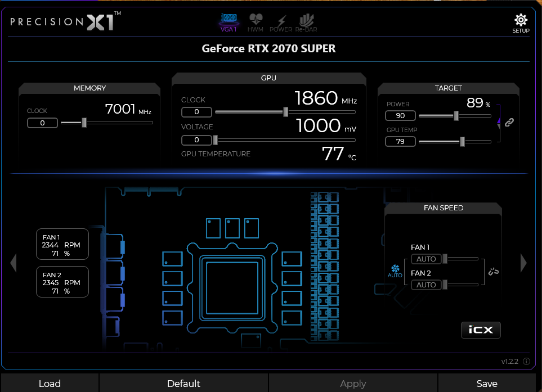Click the iCX button
The width and height of the screenshot is (542, 392).
481,330
